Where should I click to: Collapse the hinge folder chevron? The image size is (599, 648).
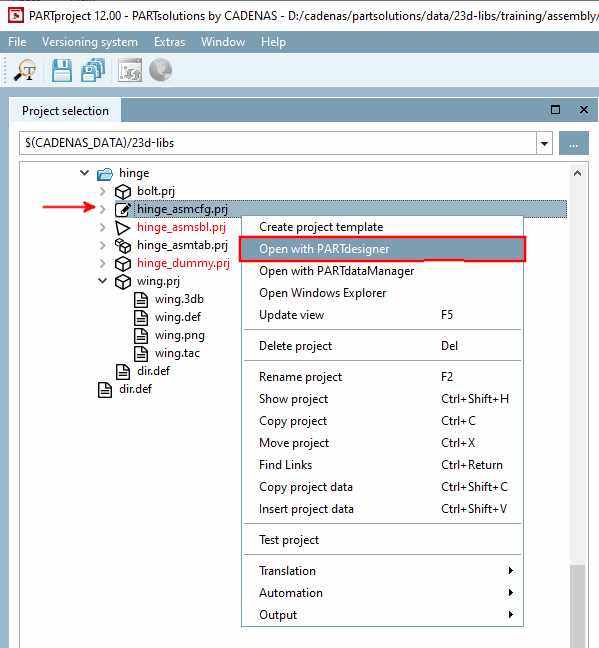pyautogui.click(x=84, y=172)
